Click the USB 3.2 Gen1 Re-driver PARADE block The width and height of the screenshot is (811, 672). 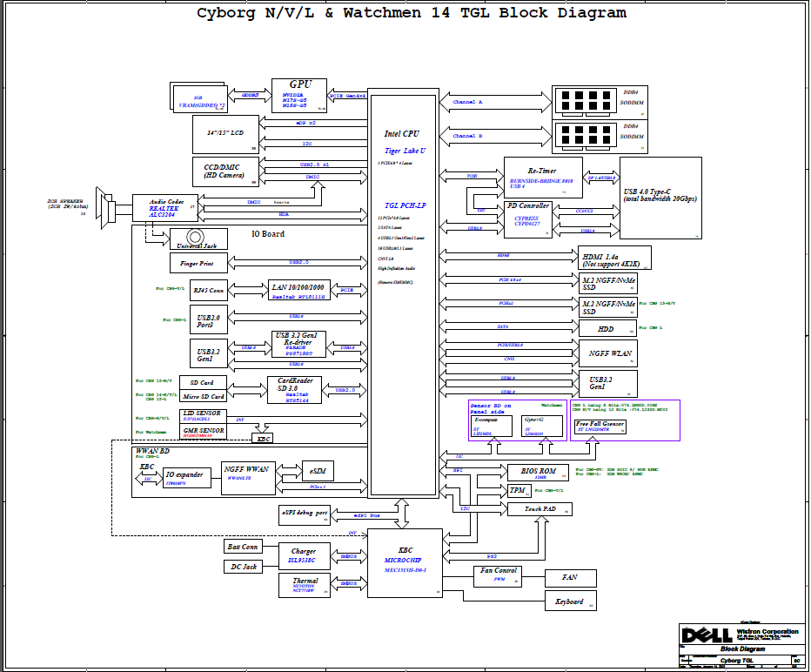(298, 344)
